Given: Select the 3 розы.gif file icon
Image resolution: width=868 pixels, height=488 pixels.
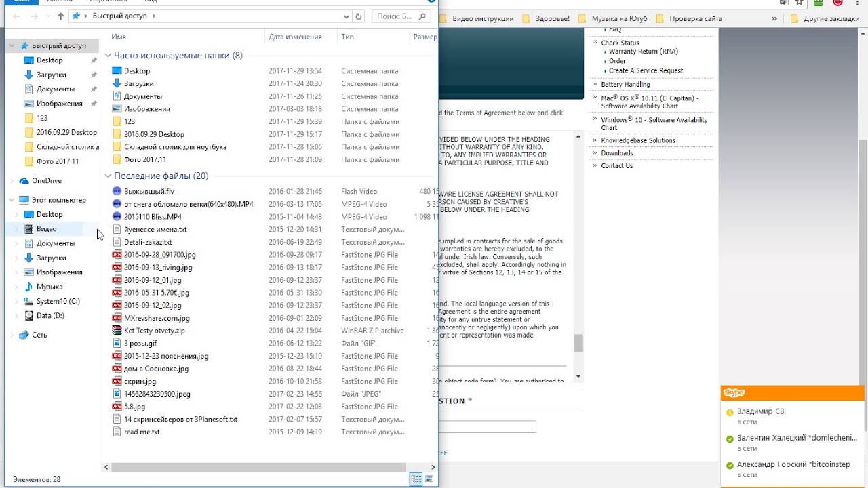Looking at the screenshot, I should [x=117, y=344].
